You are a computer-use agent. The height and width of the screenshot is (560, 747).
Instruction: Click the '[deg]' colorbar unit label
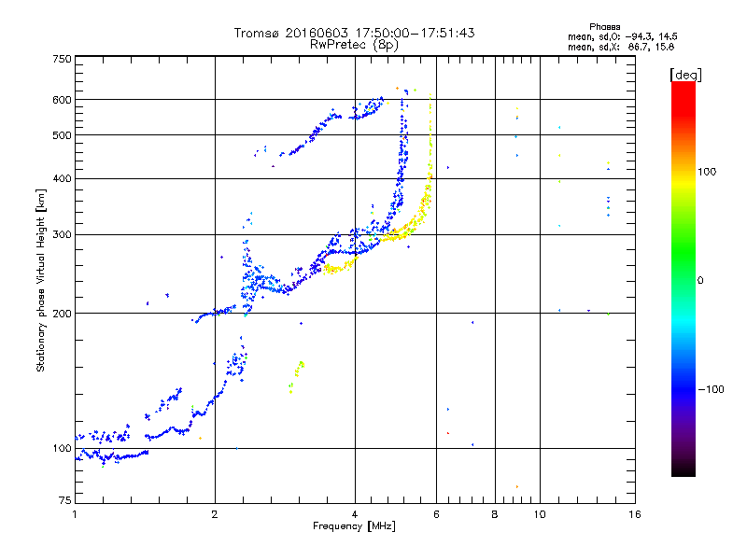click(685, 75)
